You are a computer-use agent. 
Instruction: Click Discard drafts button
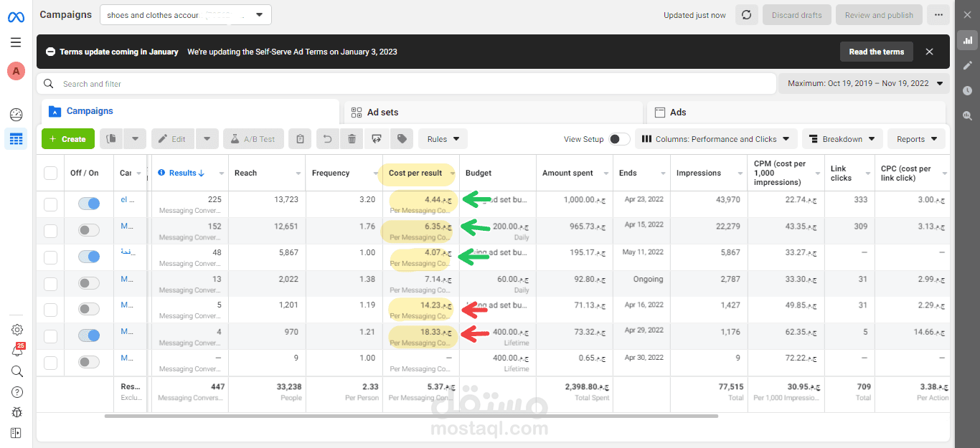pyautogui.click(x=796, y=15)
